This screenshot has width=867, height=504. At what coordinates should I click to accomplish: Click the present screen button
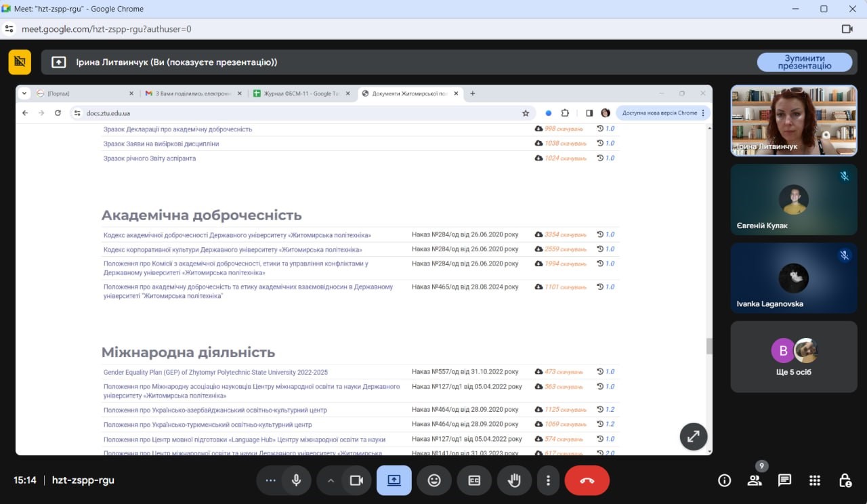pos(394,480)
